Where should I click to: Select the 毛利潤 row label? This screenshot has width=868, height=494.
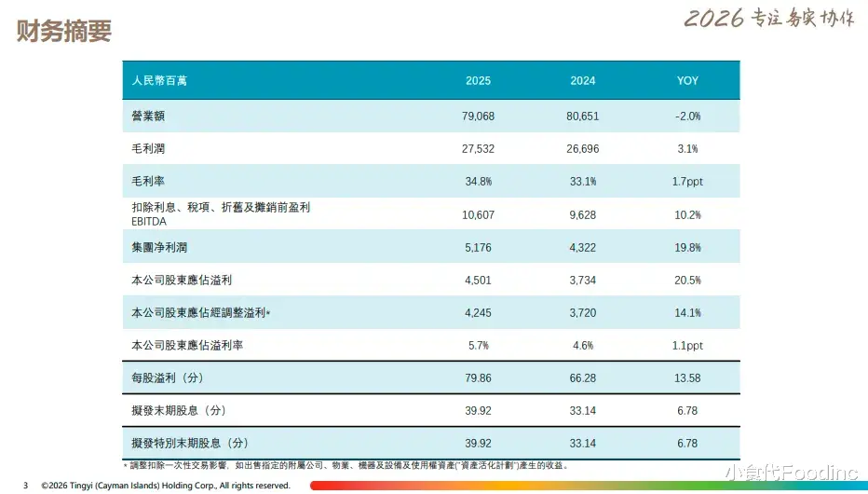tap(148, 149)
